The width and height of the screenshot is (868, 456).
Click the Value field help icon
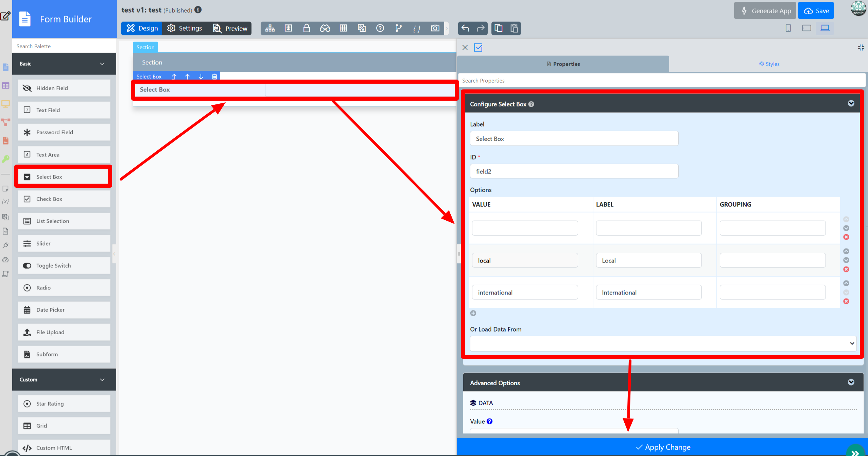489,421
